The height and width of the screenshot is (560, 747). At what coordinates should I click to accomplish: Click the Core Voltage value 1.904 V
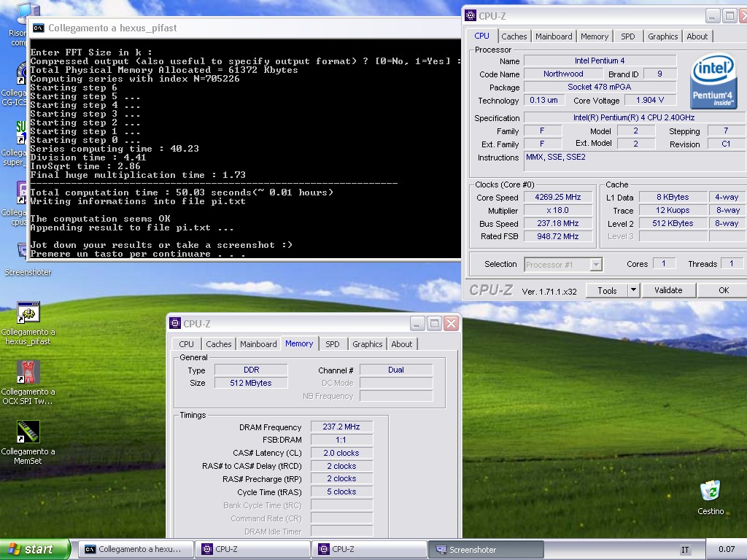click(x=650, y=100)
